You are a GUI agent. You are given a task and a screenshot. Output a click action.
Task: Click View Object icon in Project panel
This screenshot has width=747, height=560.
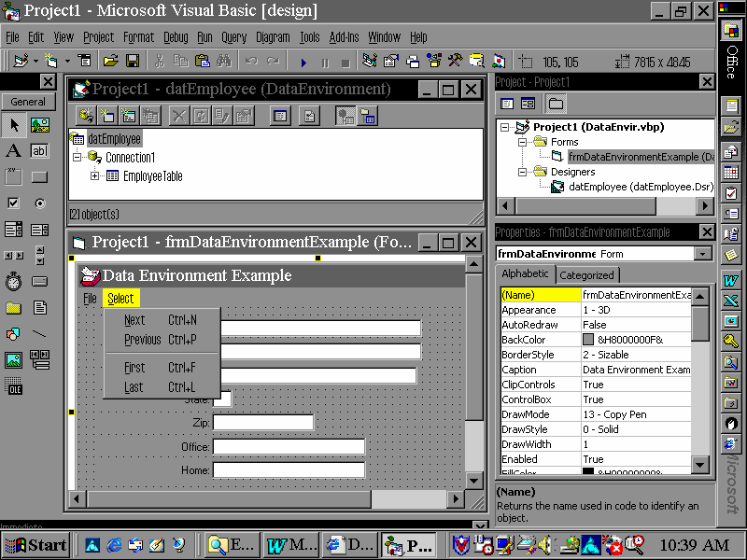click(x=528, y=104)
